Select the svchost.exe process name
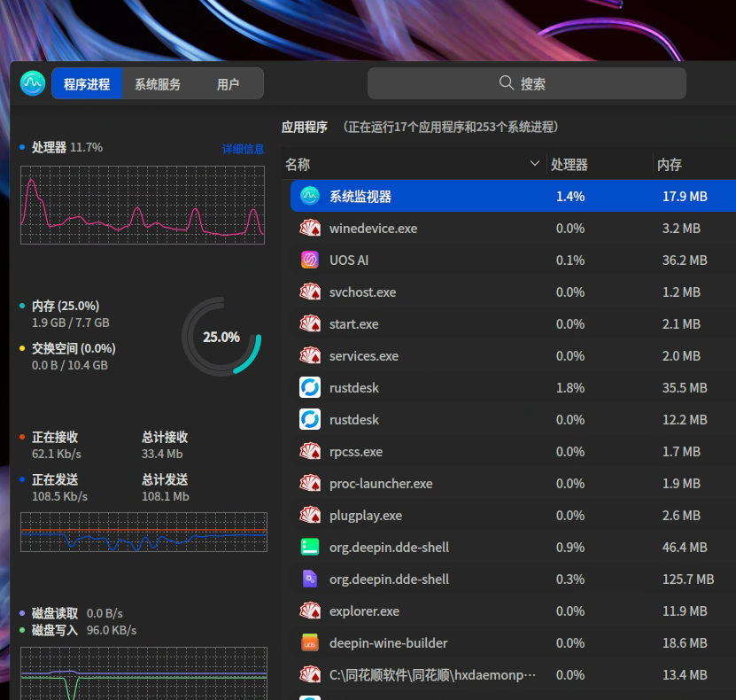This screenshot has height=700, width=736. click(362, 292)
